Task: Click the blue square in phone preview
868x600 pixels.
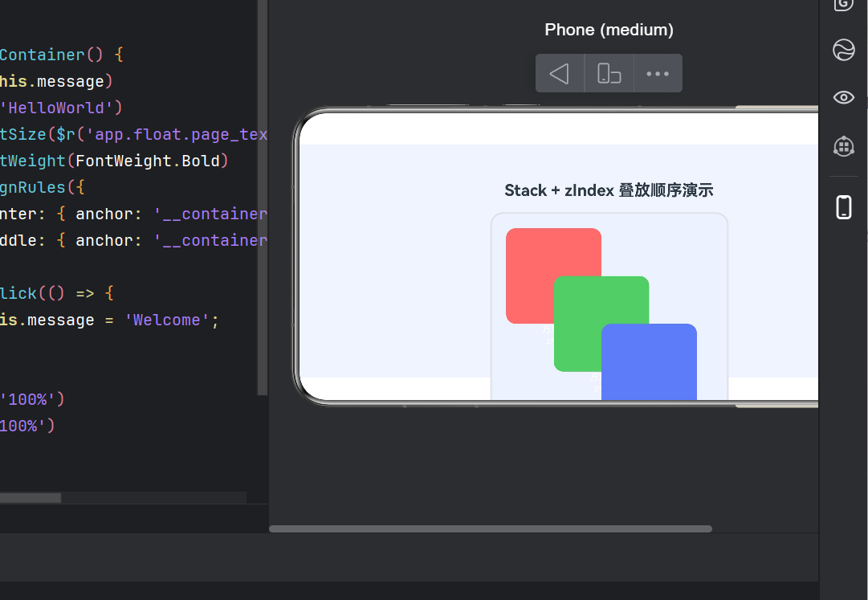Action: click(x=649, y=361)
